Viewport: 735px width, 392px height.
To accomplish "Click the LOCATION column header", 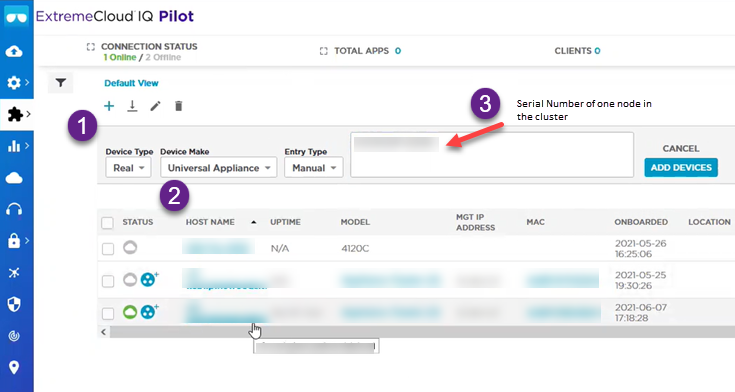I will click(709, 222).
